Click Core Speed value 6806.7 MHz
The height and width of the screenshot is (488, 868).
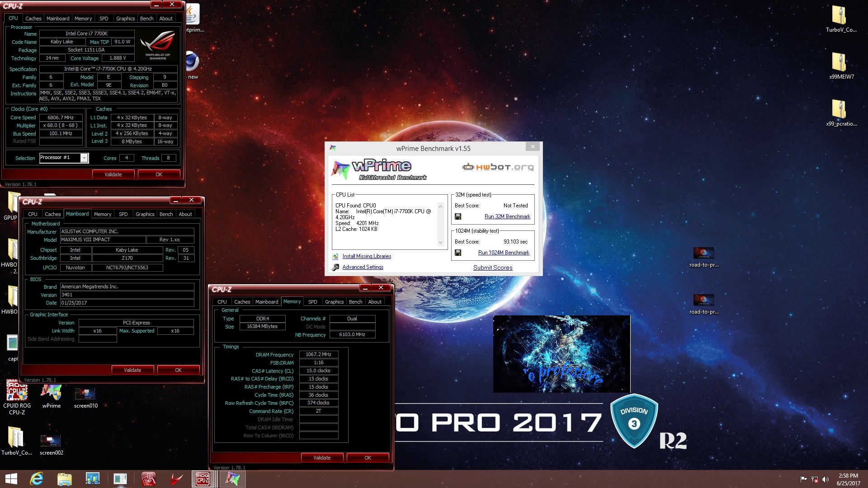tap(61, 117)
